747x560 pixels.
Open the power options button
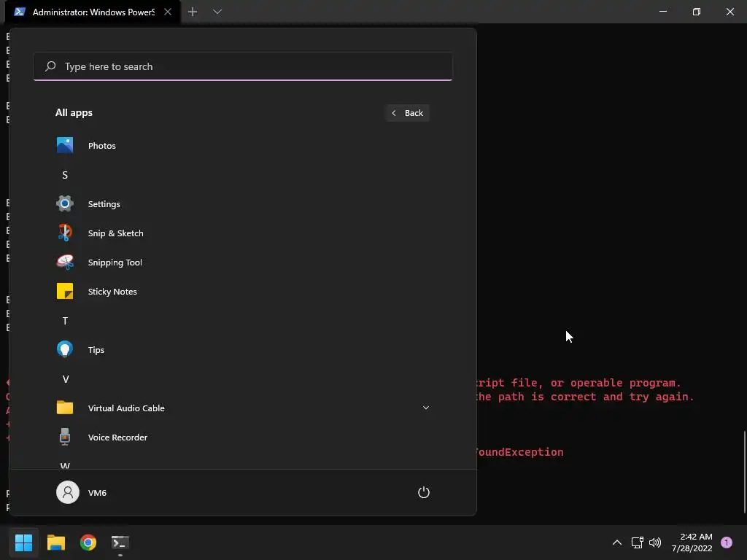point(424,492)
